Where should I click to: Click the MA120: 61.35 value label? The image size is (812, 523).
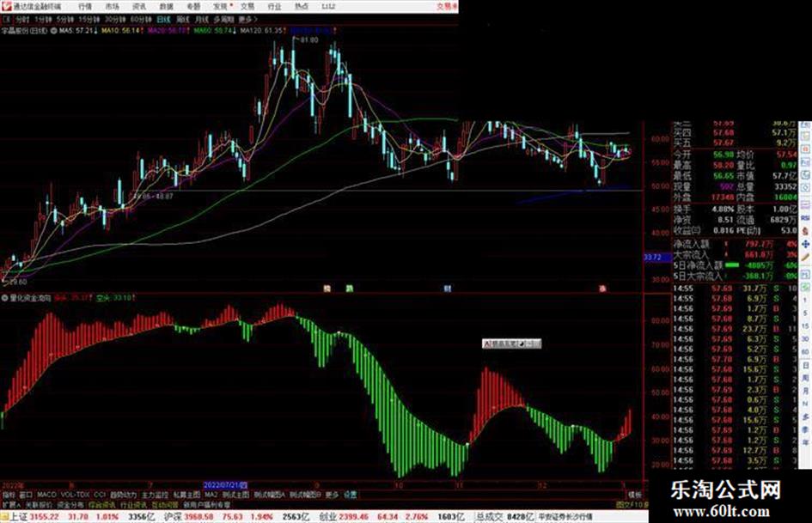(x=263, y=31)
